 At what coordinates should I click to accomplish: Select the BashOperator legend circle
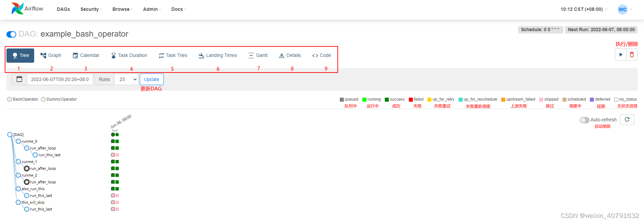tap(9, 99)
